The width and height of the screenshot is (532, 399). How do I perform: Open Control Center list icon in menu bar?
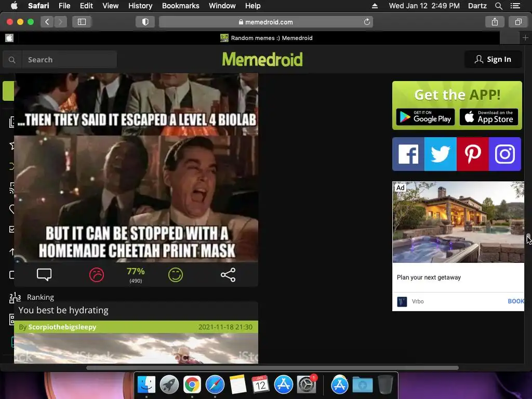(515, 6)
